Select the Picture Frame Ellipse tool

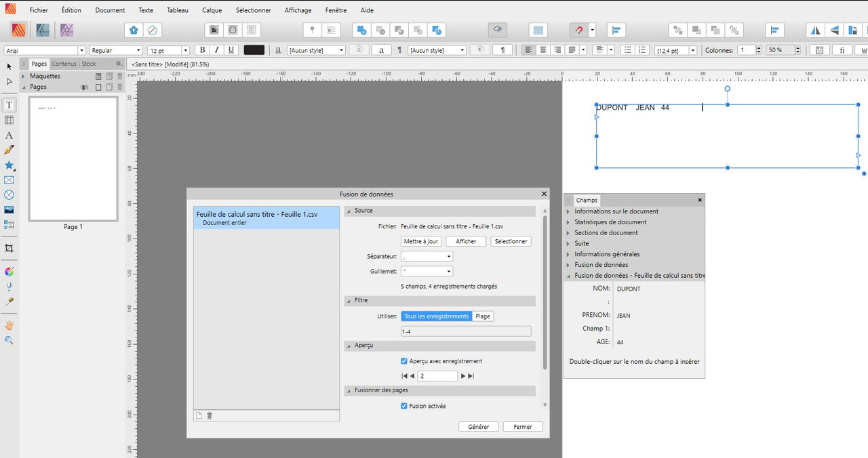point(9,195)
